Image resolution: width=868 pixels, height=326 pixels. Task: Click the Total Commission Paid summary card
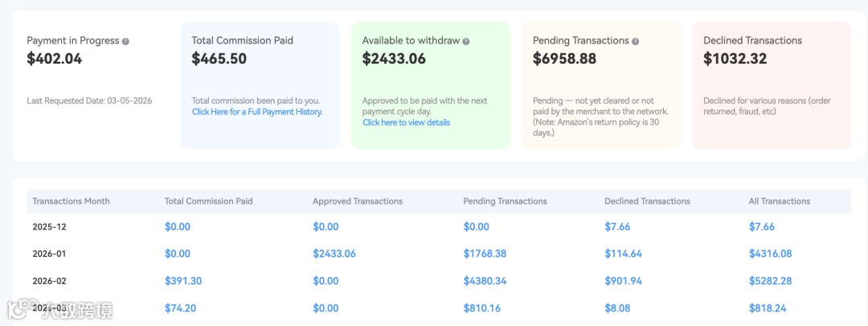[260, 85]
